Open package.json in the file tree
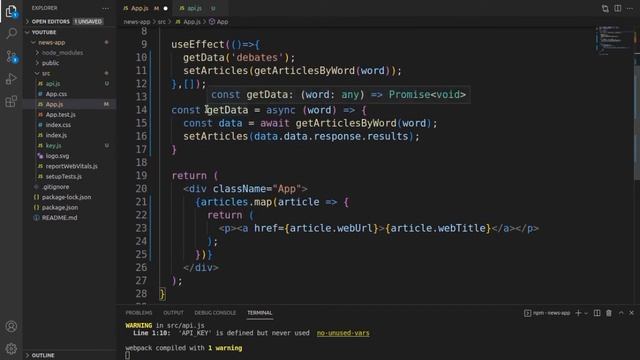Image resolution: width=640 pixels, height=360 pixels. coord(69,207)
